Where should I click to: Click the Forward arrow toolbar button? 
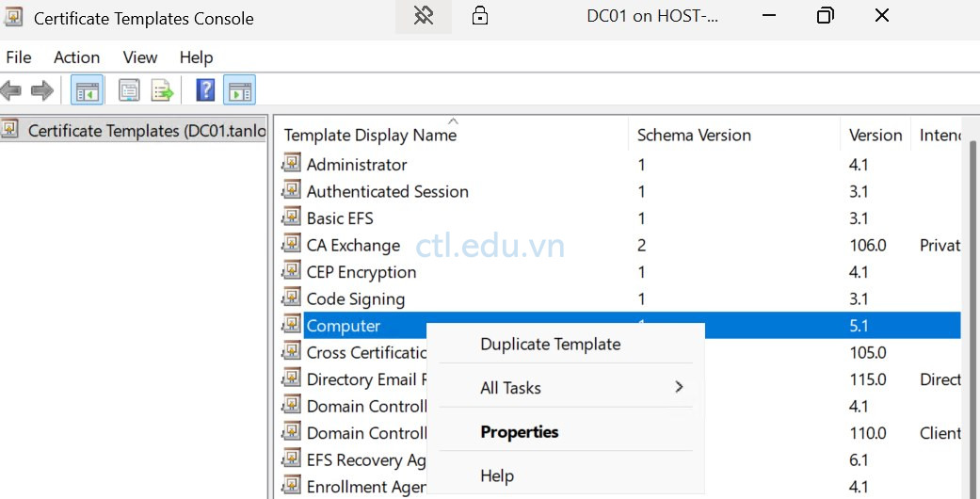[x=41, y=91]
